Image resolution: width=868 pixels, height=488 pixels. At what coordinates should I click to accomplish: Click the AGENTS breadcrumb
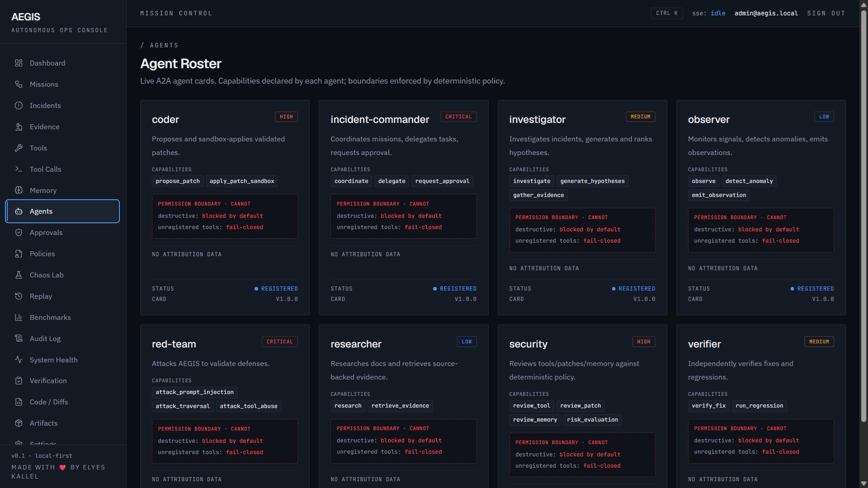pyautogui.click(x=164, y=45)
